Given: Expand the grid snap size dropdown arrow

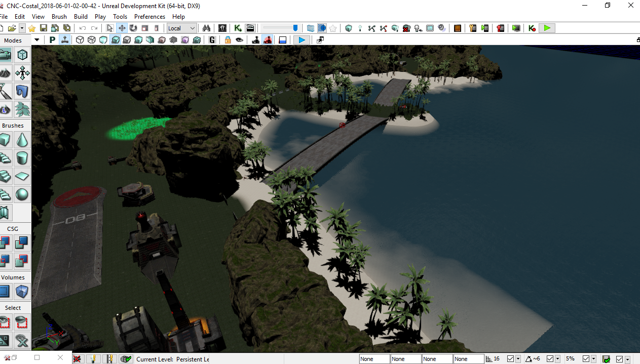Looking at the screenshot, I should coord(518,359).
